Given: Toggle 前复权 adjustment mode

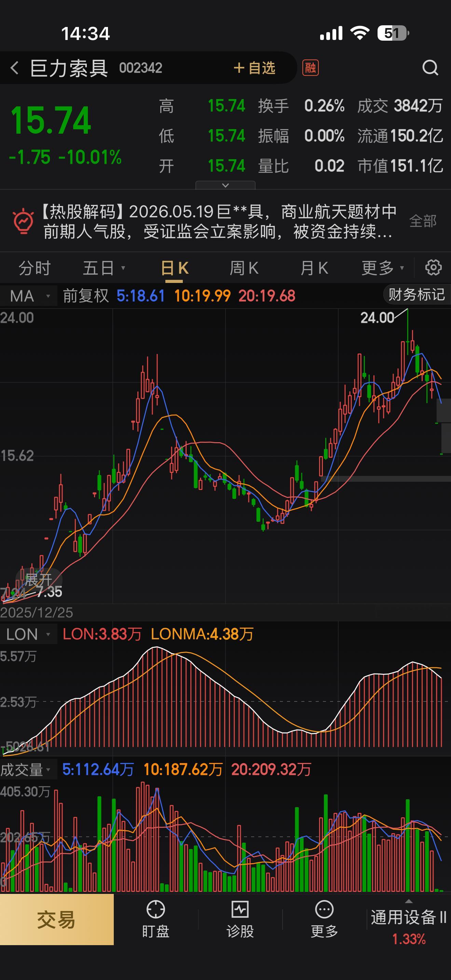Looking at the screenshot, I should coord(85,296).
